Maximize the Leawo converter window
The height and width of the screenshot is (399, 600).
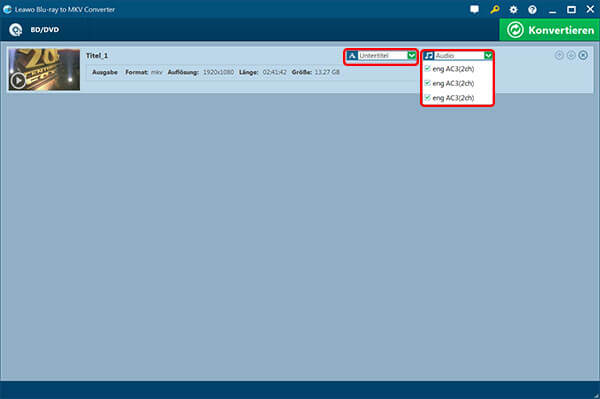coord(571,10)
